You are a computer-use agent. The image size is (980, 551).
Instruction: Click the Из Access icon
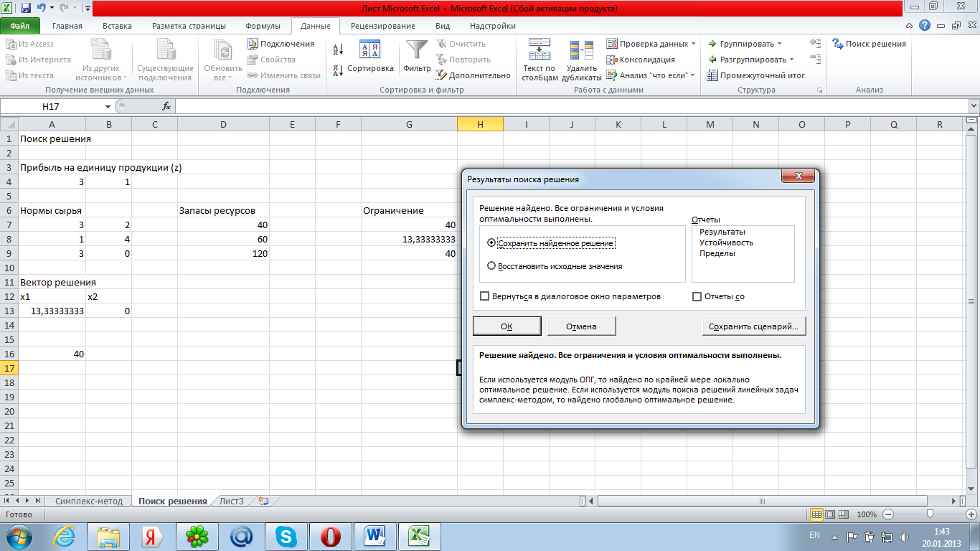coord(11,44)
